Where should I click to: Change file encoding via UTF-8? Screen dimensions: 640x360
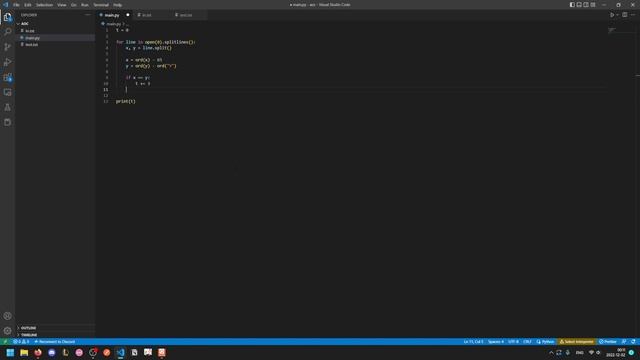pyautogui.click(x=513, y=342)
